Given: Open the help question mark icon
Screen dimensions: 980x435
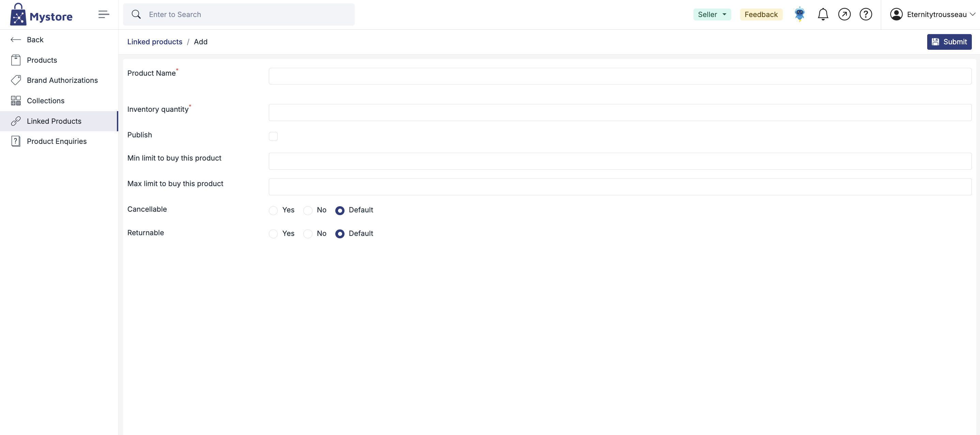Looking at the screenshot, I should [866, 14].
